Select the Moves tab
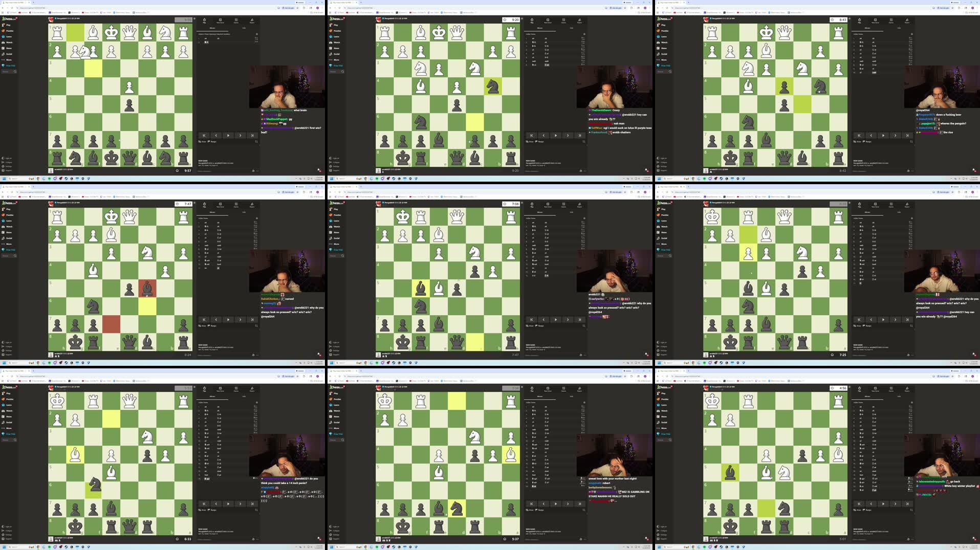Image resolution: width=980 pixels, height=550 pixels. [212, 28]
